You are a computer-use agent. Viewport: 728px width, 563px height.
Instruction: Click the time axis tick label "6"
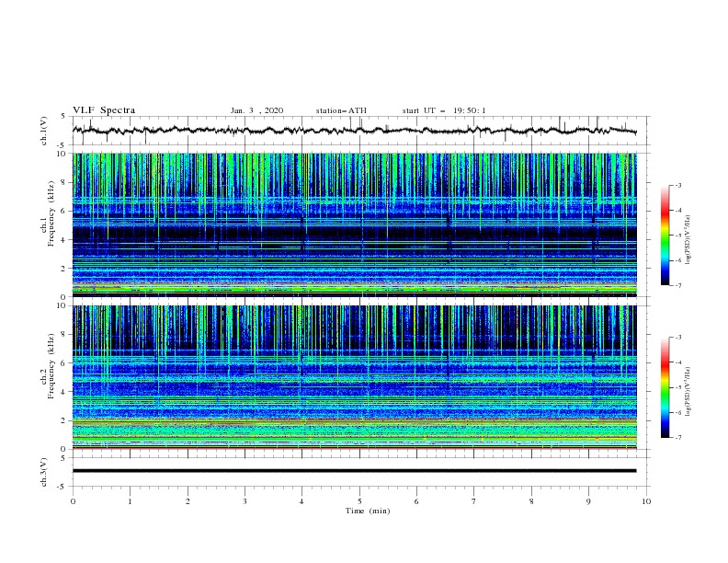pyautogui.click(x=416, y=501)
